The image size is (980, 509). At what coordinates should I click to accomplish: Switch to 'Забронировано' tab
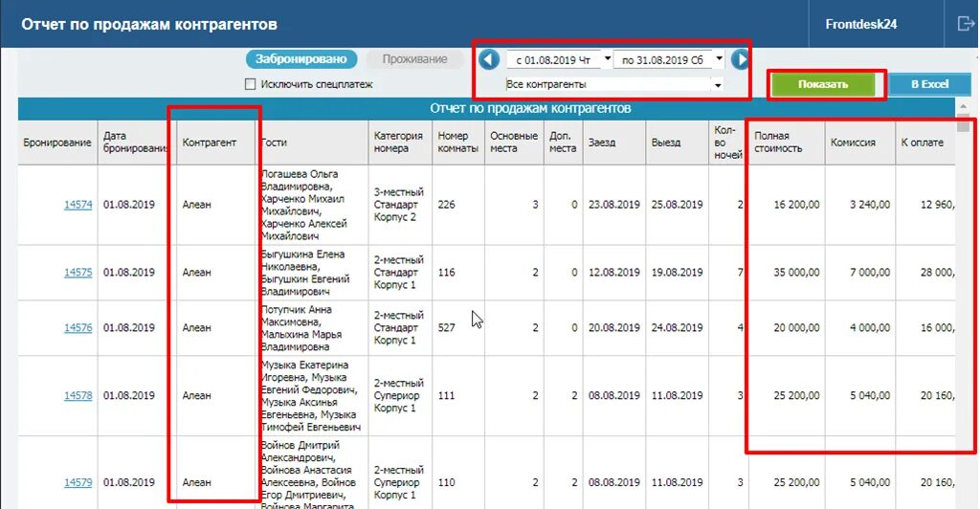click(301, 59)
